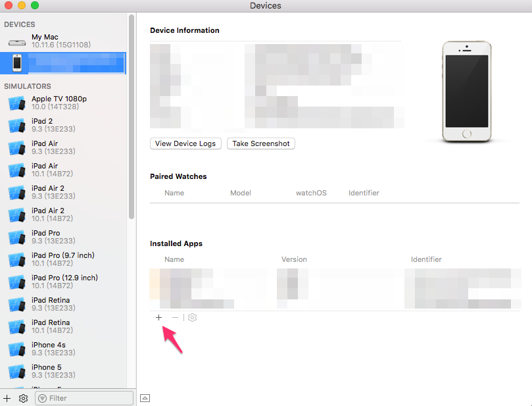Click the watchOS column header under Paired Watches
This screenshot has width=532, height=406.
click(310, 193)
